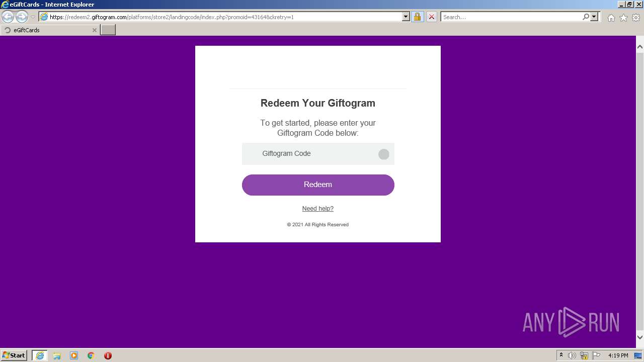Open the recent pages dropdown arrow

click(x=33, y=17)
